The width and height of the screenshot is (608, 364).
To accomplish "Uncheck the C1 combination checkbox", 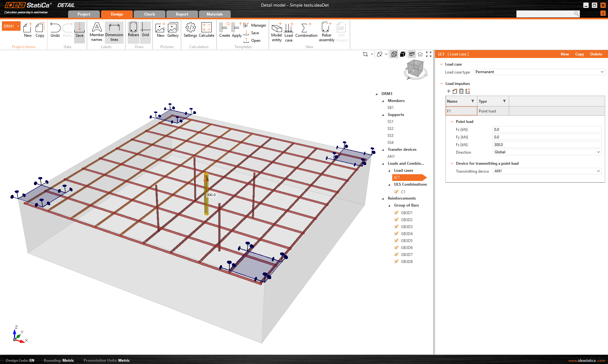I will 396,192.
